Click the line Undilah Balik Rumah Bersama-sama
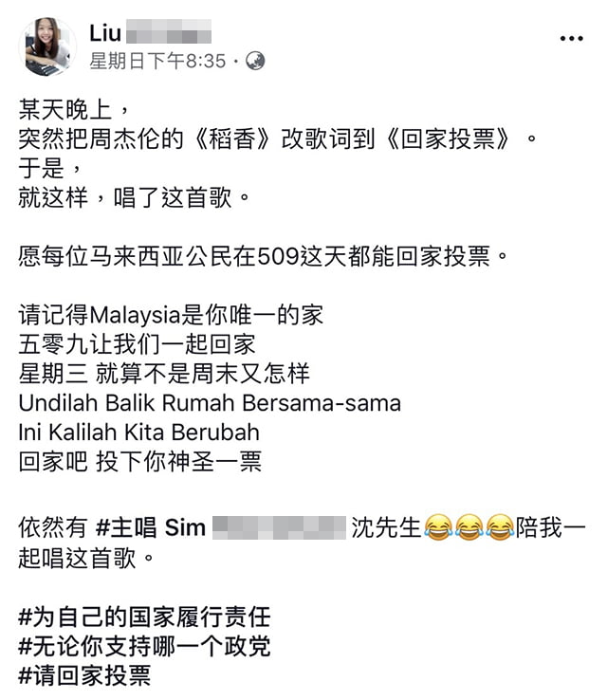 (x=210, y=403)
